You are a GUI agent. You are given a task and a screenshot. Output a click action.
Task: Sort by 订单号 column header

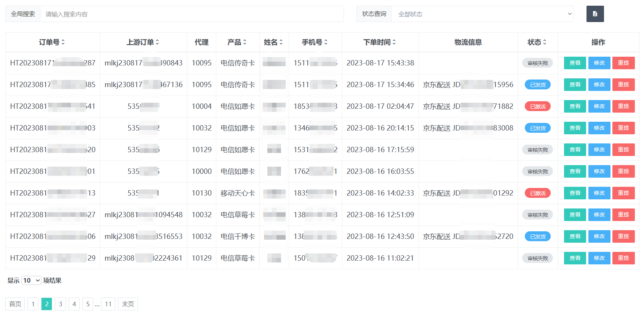[x=53, y=42]
